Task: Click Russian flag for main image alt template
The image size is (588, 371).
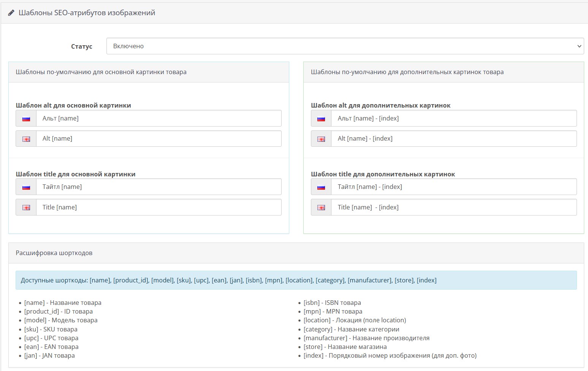Action: coord(26,119)
